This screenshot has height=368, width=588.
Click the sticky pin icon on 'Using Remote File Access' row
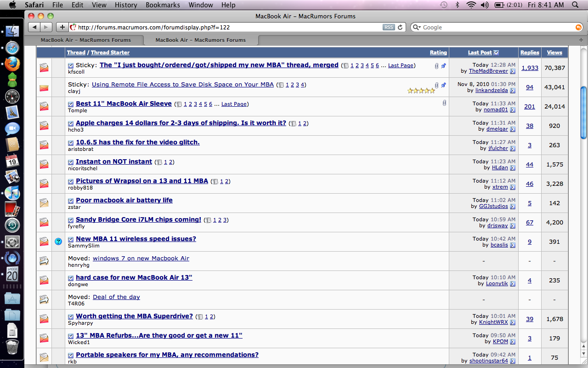click(x=443, y=85)
